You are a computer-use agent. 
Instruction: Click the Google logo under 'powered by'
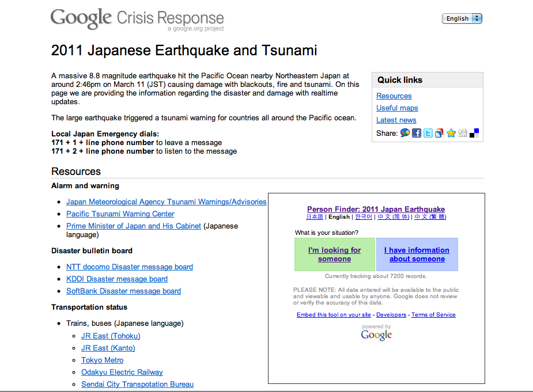[376, 335]
